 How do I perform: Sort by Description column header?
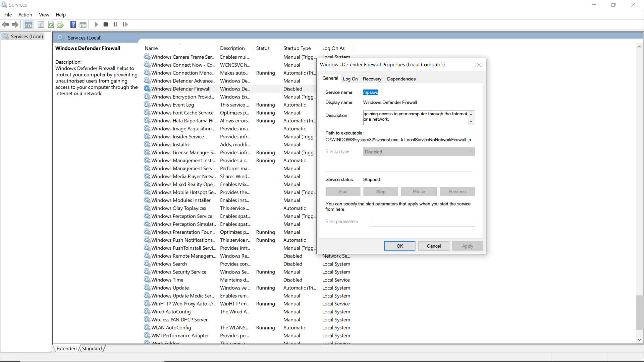pos(235,48)
